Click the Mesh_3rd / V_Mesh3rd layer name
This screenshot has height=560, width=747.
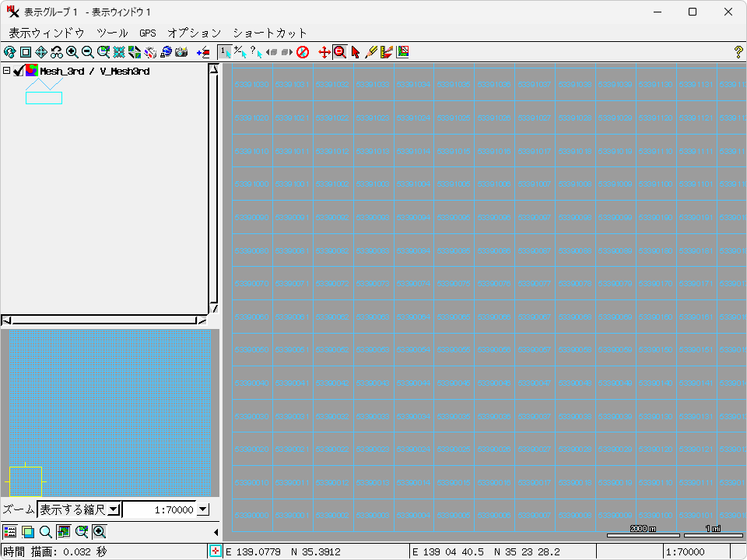pyautogui.click(x=94, y=71)
